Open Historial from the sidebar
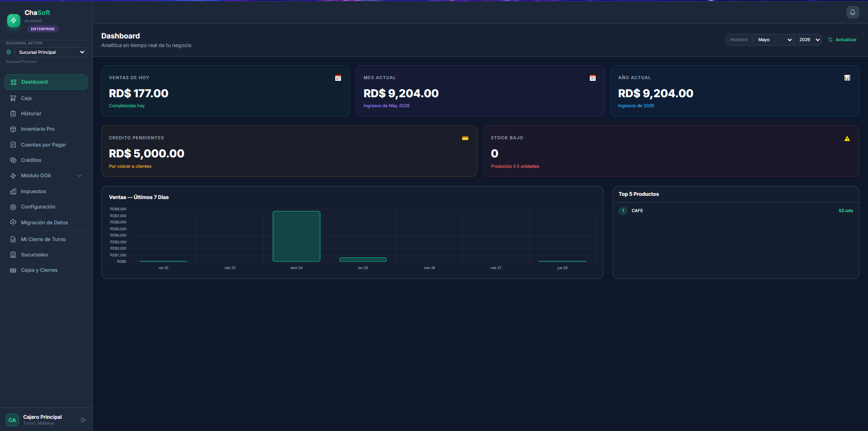 pos(46,114)
